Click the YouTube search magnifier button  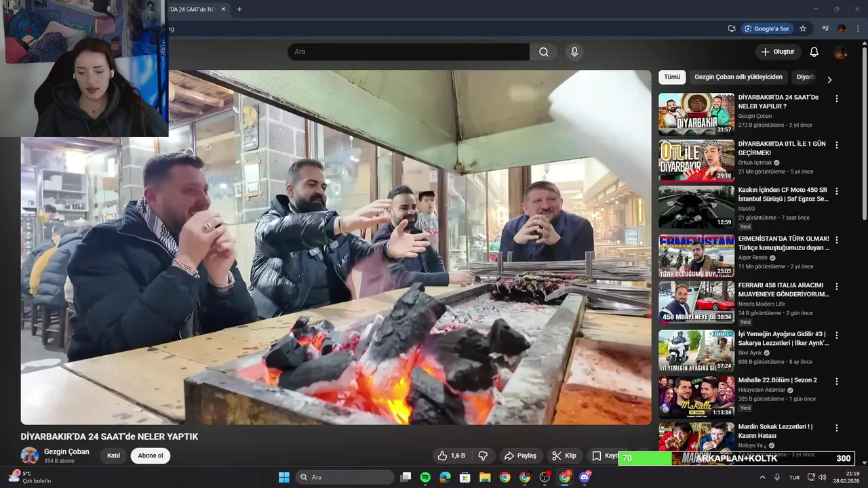pos(544,52)
